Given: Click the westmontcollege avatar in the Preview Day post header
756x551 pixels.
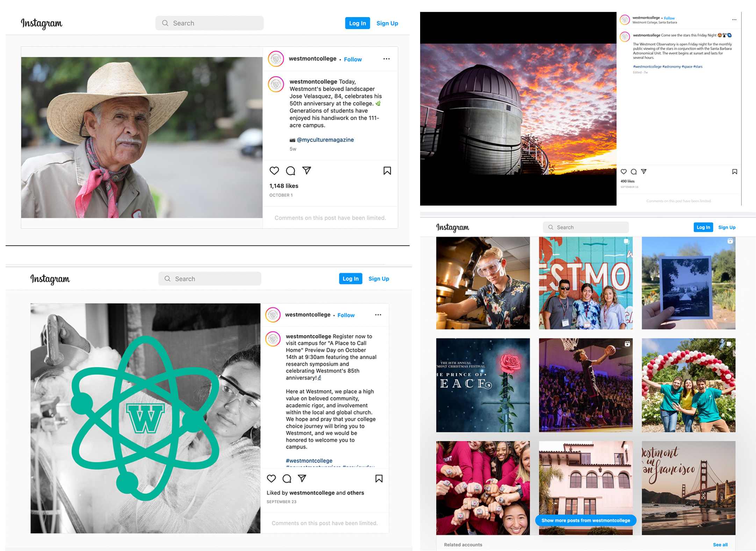Looking at the screenshot, I should (273, 315).
